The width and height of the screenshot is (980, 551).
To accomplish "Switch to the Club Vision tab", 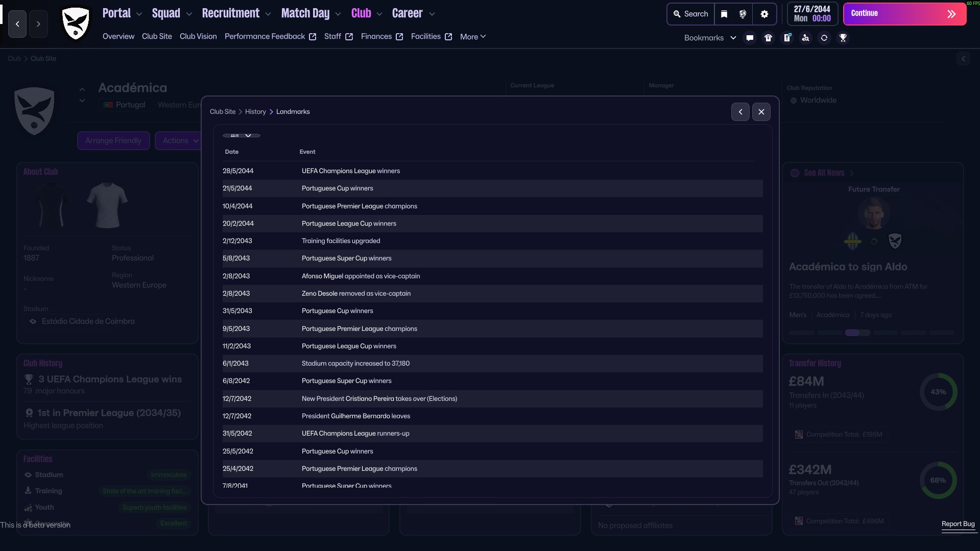I will point(198,37).
